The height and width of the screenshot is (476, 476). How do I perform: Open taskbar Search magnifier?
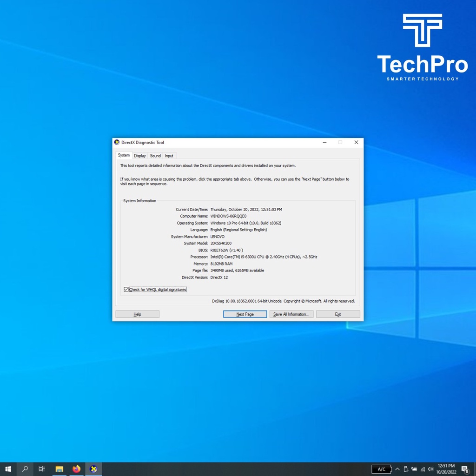point(25,469)
